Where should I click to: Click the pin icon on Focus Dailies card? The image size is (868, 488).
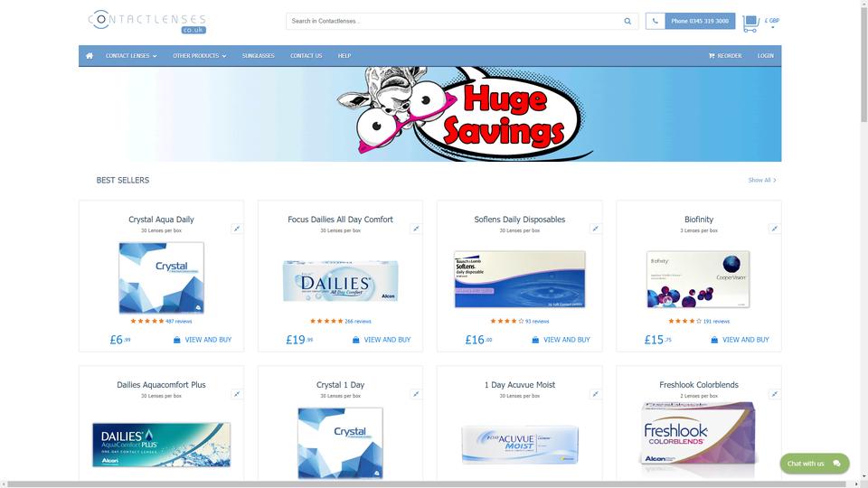click(416, 229)
